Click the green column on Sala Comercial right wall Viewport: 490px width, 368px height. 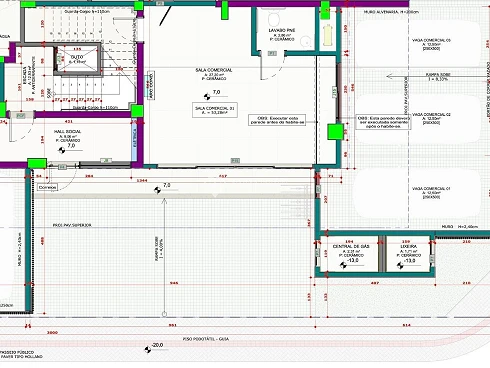click(x=335, y=132)
